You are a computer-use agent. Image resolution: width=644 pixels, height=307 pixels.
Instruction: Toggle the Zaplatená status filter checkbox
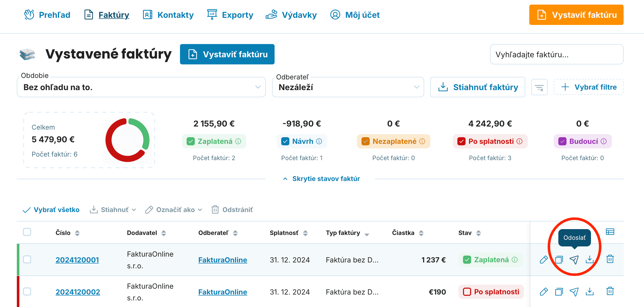(x=190, y=141)
